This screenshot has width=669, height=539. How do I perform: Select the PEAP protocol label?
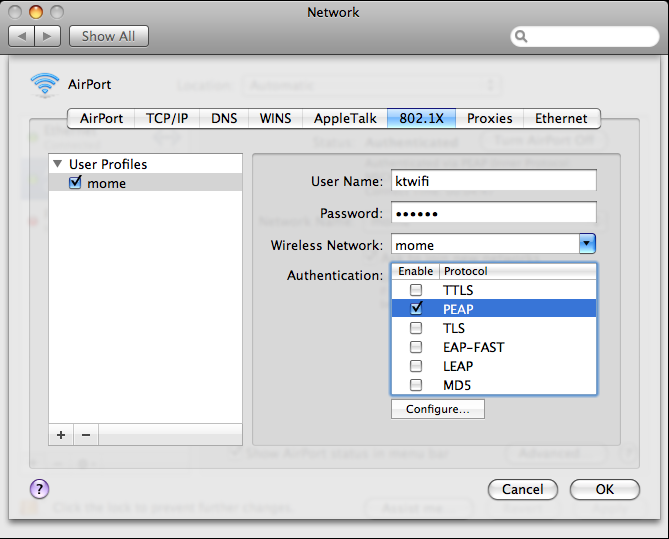point(458,309)
